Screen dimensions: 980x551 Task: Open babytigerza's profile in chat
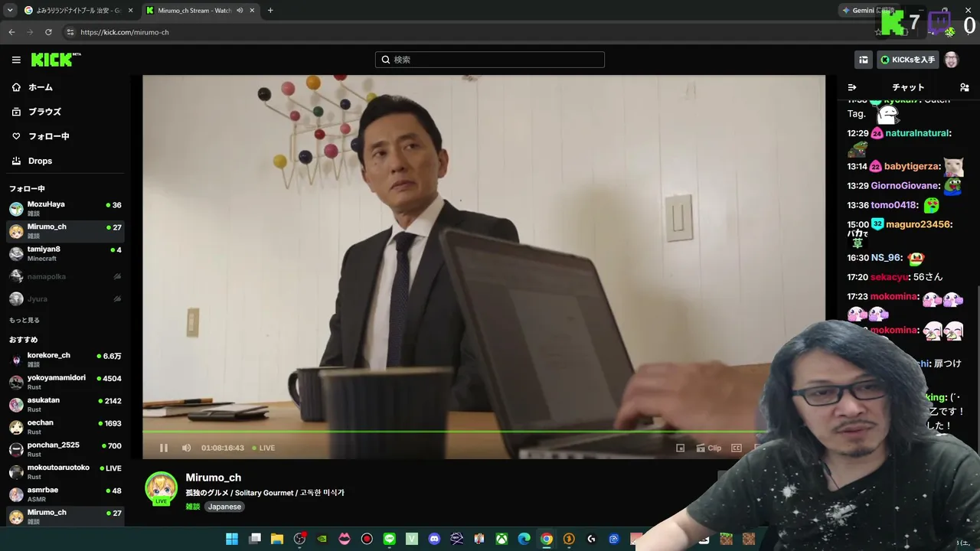[x=911, y=167]
